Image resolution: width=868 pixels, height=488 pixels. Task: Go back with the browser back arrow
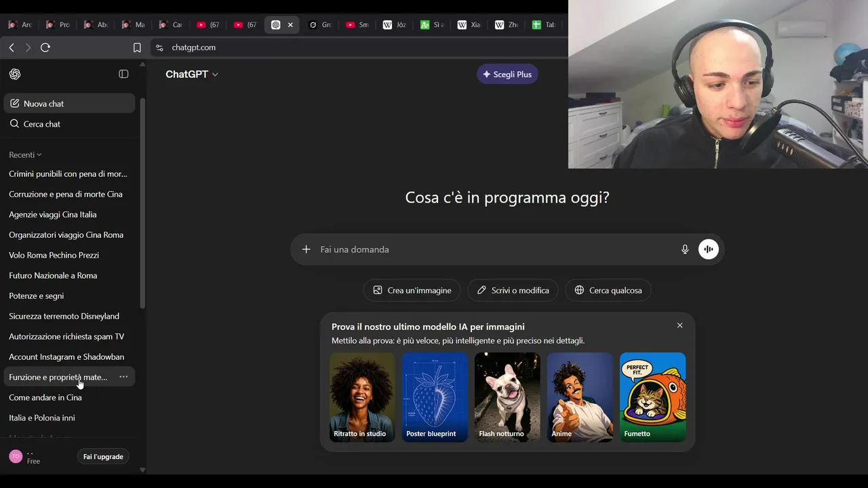(12, 47)
